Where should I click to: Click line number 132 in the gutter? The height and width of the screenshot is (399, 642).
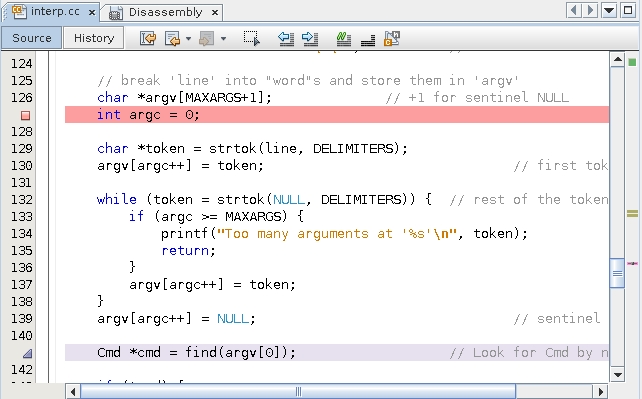pyautogui.click(x=21, y=200)
